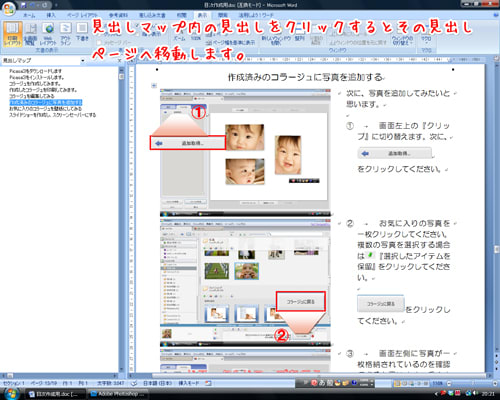Switch to Adobe Photoshop taskbar button

tap(117, 394)
